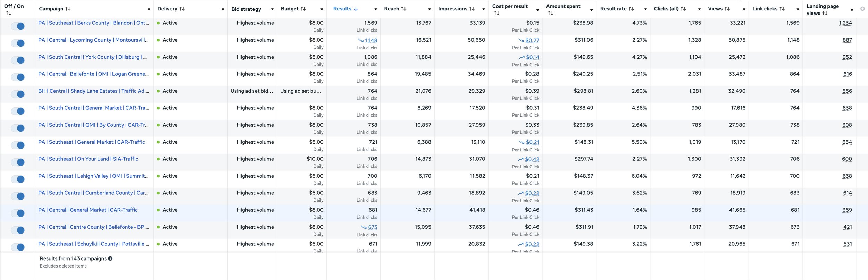Open Clicks (all) column dropdown arrow

pyautogui.click(x=699, y=9)
